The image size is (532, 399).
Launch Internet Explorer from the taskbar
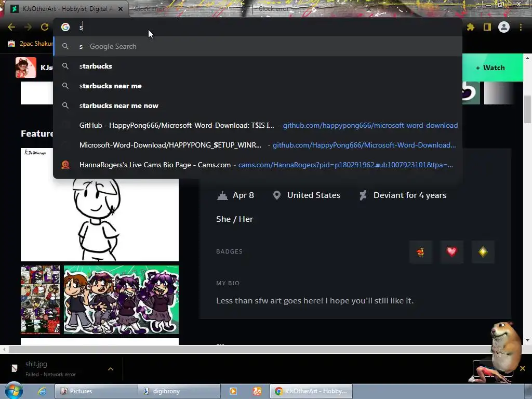tap(42, 391)
